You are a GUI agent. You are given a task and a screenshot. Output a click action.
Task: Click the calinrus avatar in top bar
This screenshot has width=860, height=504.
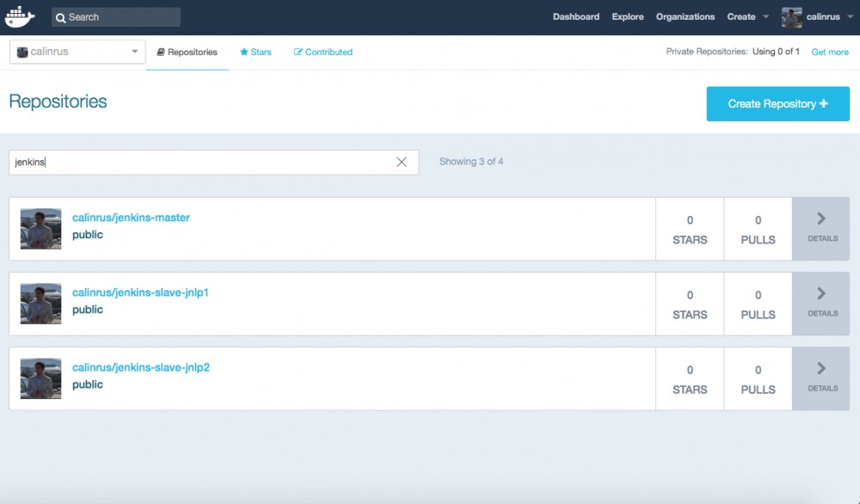click(x=791, y=17)
